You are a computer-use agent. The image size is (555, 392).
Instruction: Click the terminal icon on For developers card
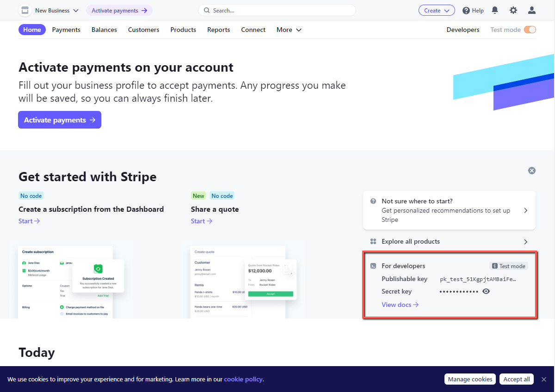click(x=373, y=265)
